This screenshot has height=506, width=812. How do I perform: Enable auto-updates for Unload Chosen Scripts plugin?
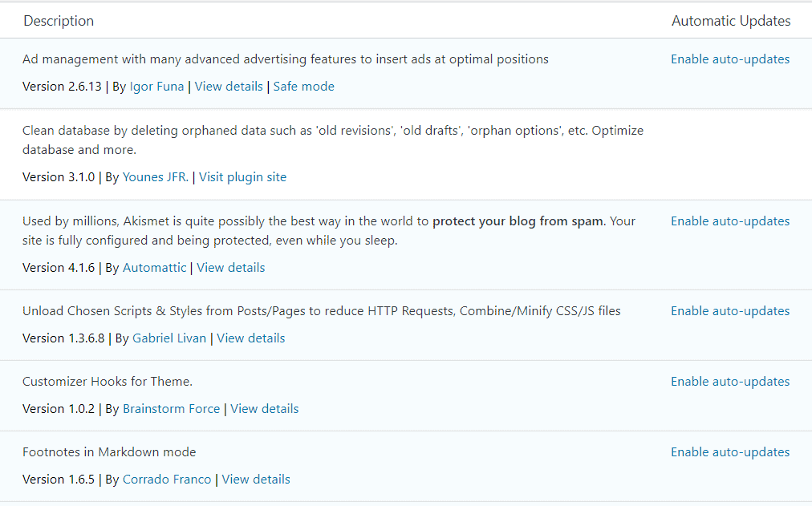coord(729,311)
